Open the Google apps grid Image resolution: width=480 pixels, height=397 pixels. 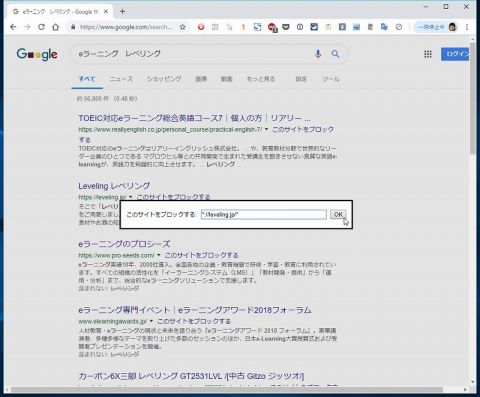tap(428, 54)
